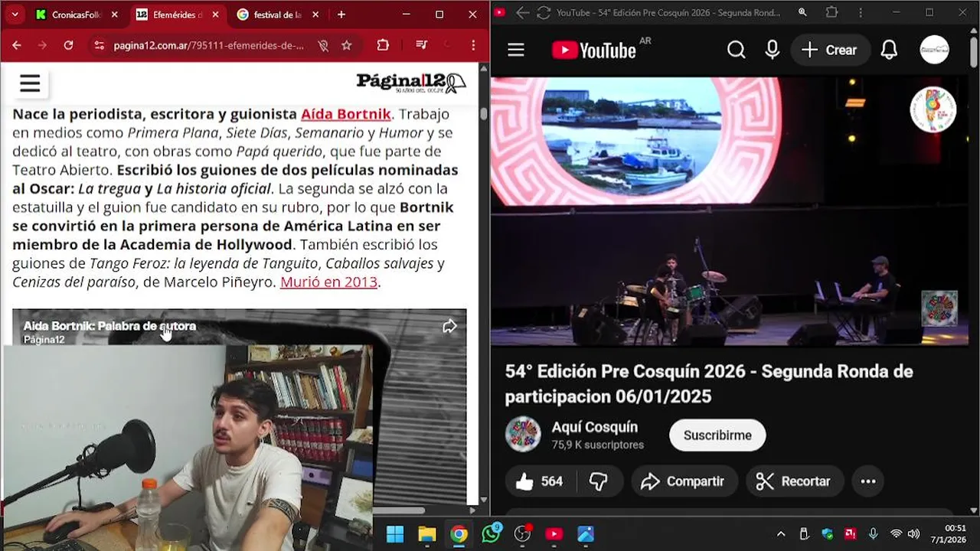Click the Crear button on YouTube
Screen dimensions: 980x551
point(830,50)
